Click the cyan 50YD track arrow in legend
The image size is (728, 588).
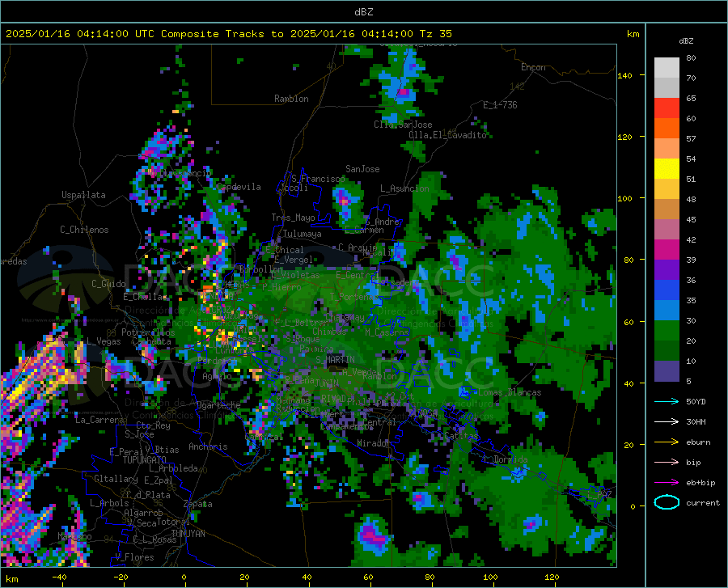[x=667, y=401]
